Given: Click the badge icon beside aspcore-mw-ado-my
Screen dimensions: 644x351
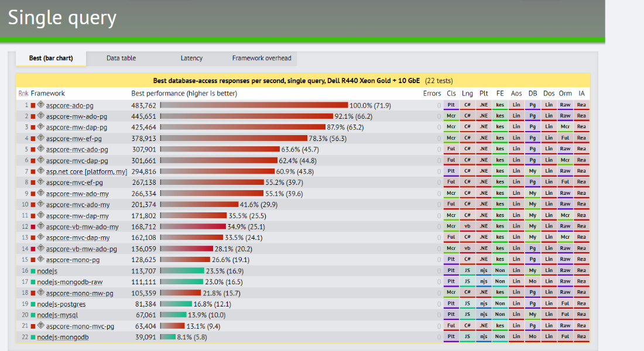Looking at the screenshot, I should [x=40, y=193].
